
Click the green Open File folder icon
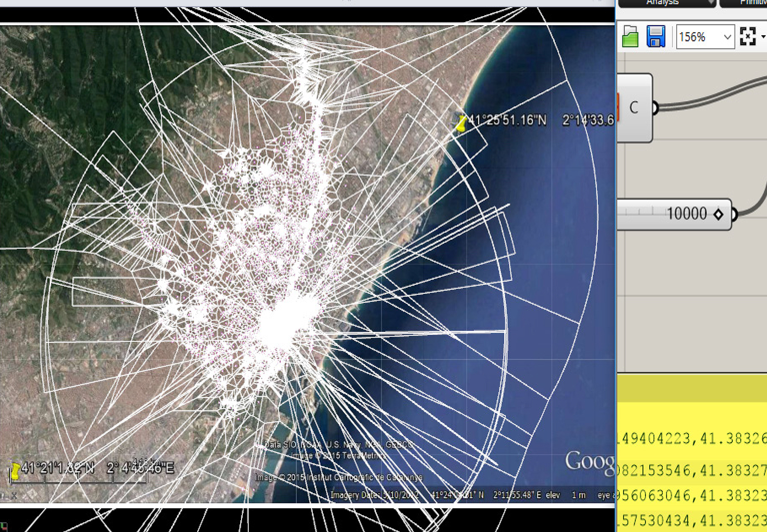pos(630,37)
